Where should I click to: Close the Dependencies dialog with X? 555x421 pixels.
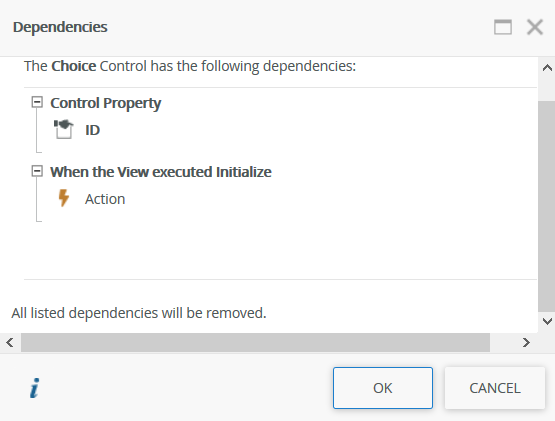pos(534,27)
